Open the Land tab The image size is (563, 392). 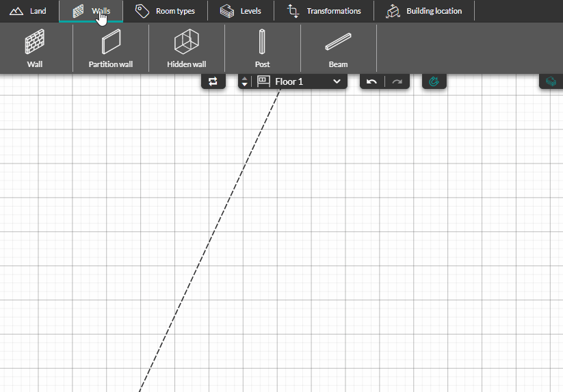coord(29,11)
